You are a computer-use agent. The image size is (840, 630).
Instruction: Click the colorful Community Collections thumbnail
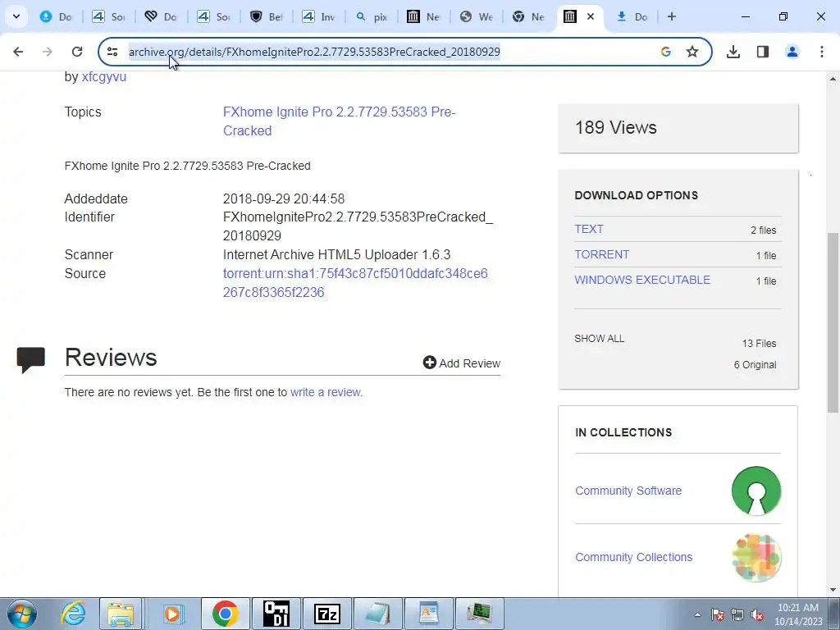(x=756, y=558)
